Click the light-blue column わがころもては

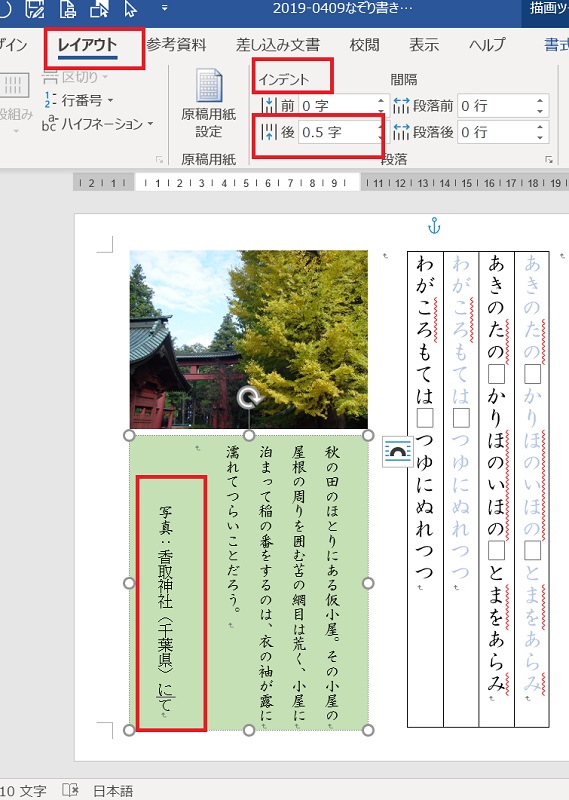460,416
